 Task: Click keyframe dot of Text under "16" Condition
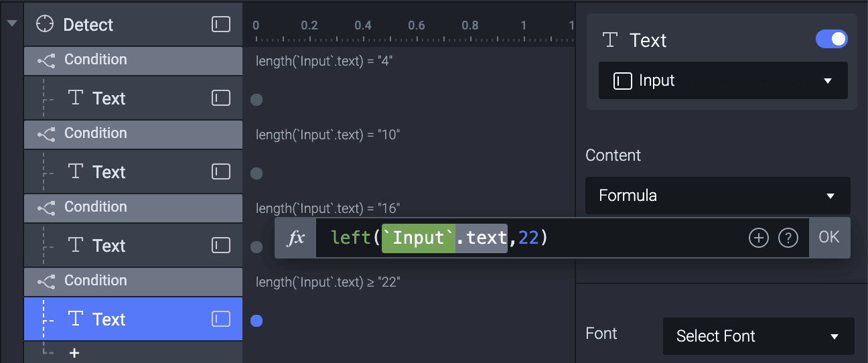tap(256, 248)
